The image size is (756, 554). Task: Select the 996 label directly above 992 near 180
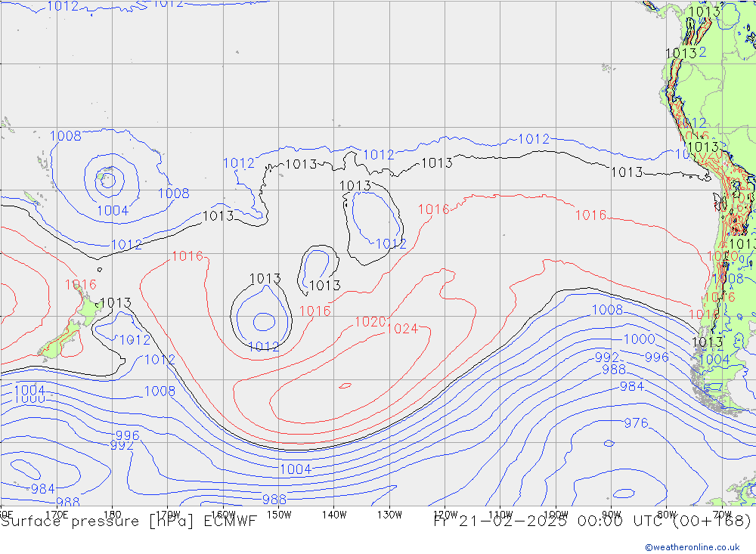click(127, 435)
